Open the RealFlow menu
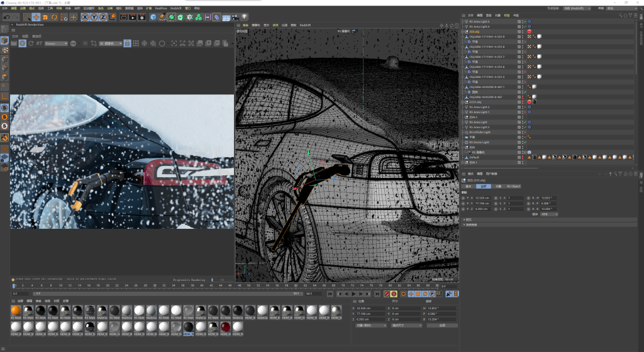 click(161, 8)
